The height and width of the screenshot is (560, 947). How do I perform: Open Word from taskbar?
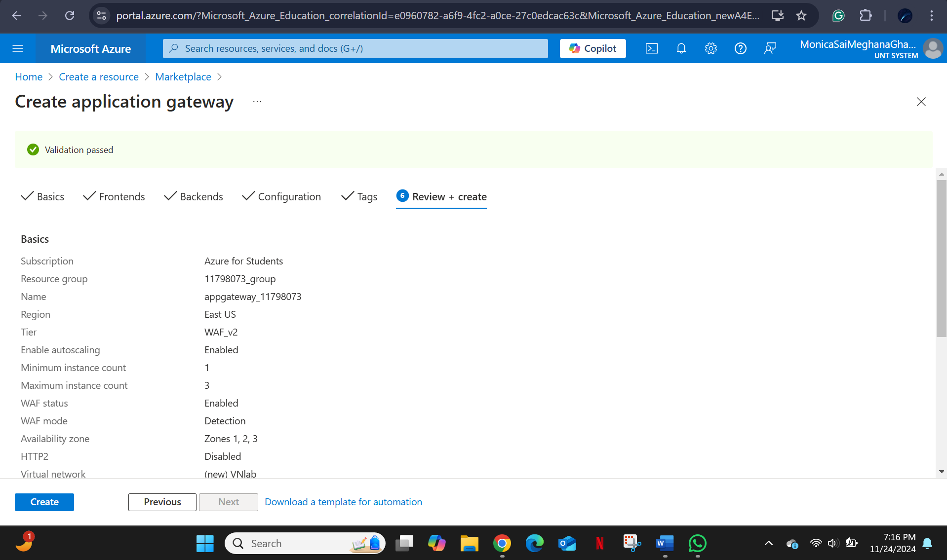point(665,544)
